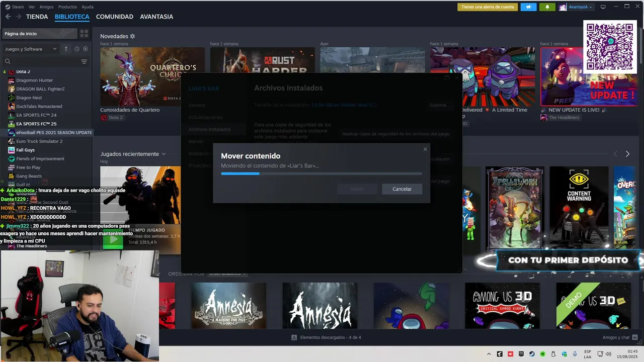This screenshot has width=644, height=362.
Task: Sort library list with the up arrow
Action: click(66, 49)
